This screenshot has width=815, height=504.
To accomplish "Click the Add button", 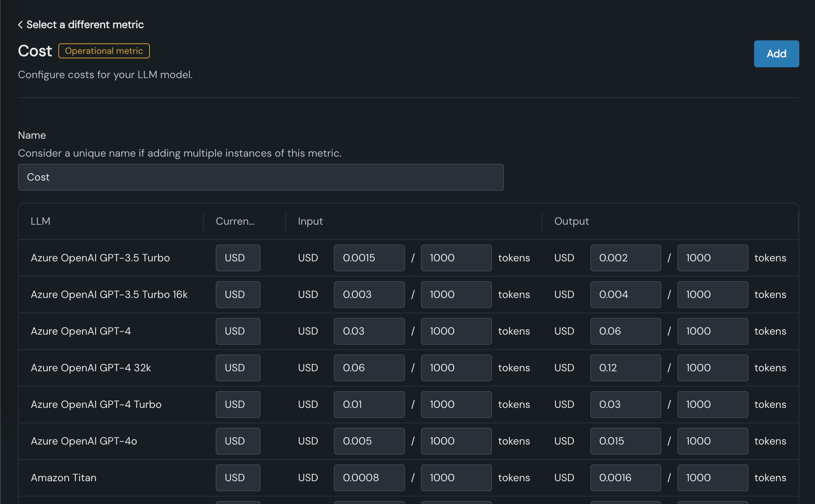I will 776,54.
